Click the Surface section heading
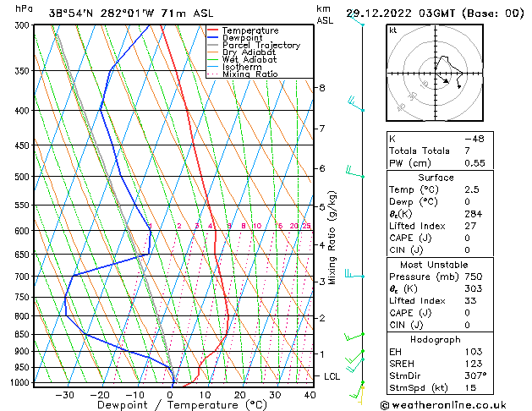The width and height of the screenshot is (532, 411). pos(436,178)
